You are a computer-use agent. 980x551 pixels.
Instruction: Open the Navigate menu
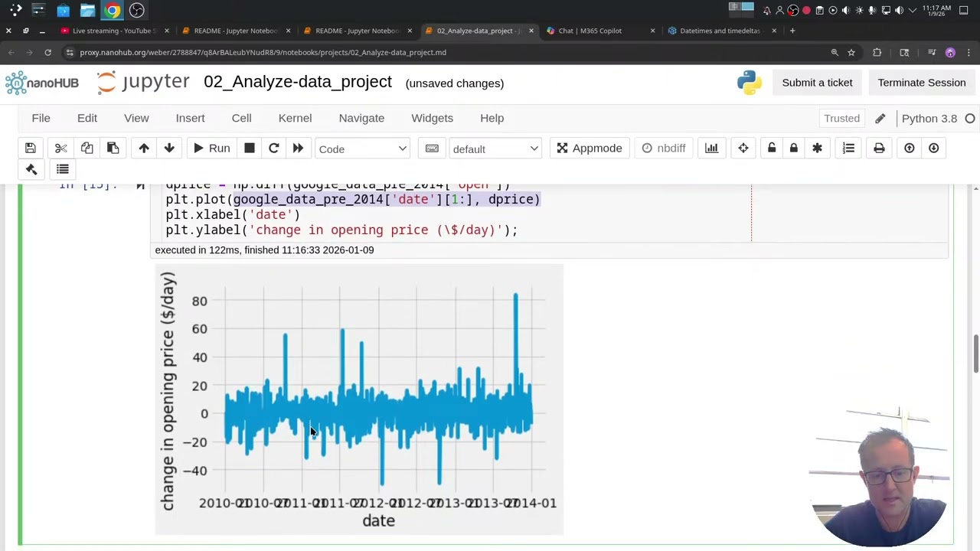point(361,119)
